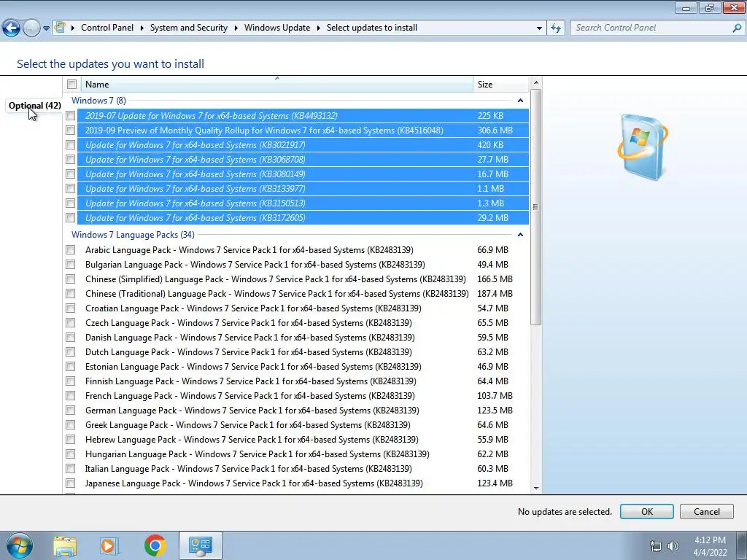The width and height of the screenshot is (747, 560).
Task: Select the Croatian Language Pack row
Action: pos(303,308)
